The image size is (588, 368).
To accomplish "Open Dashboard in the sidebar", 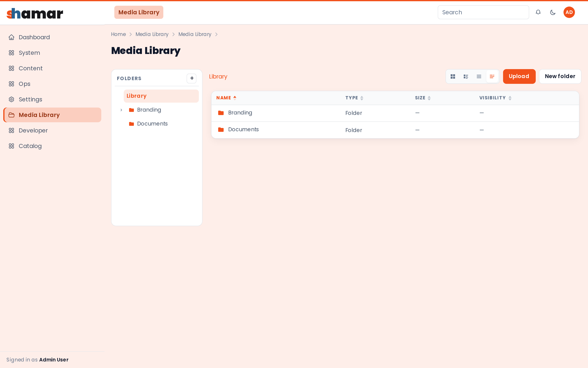I will [x=52, y=37].
